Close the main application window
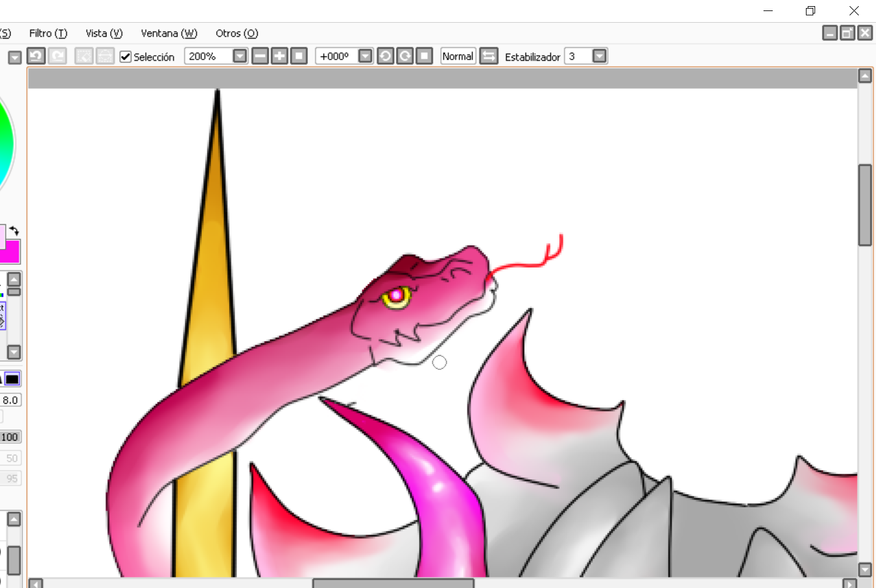This screenshot has height=588, width=876. (x=854, y=10)
